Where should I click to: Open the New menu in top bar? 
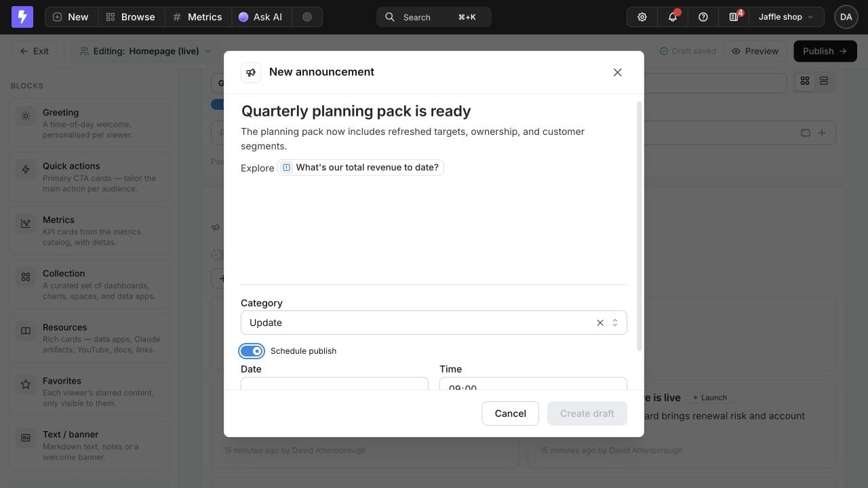coord(71,17)
